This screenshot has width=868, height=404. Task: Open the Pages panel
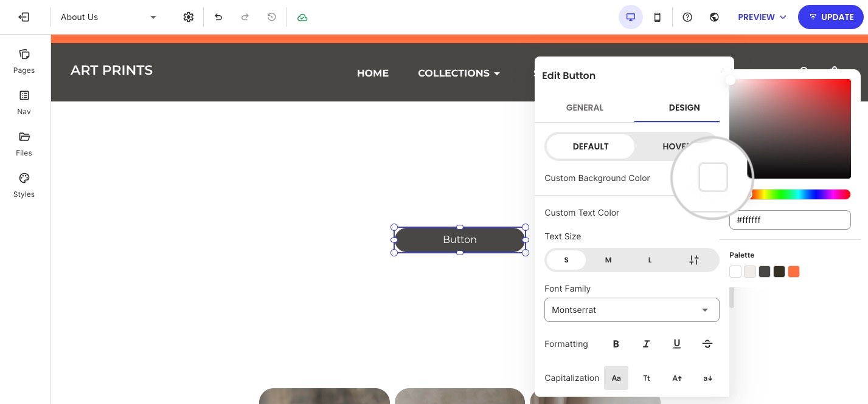(24, 61)
